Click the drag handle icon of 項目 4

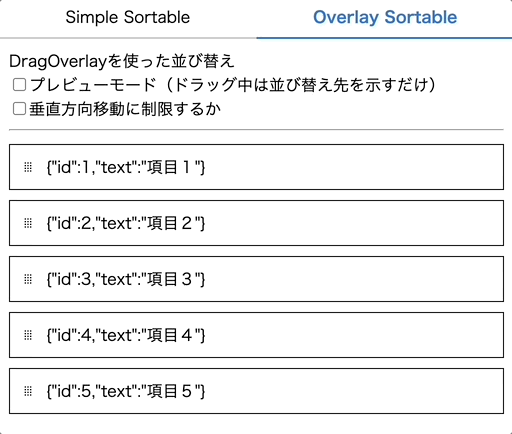(x=28, y=335)
